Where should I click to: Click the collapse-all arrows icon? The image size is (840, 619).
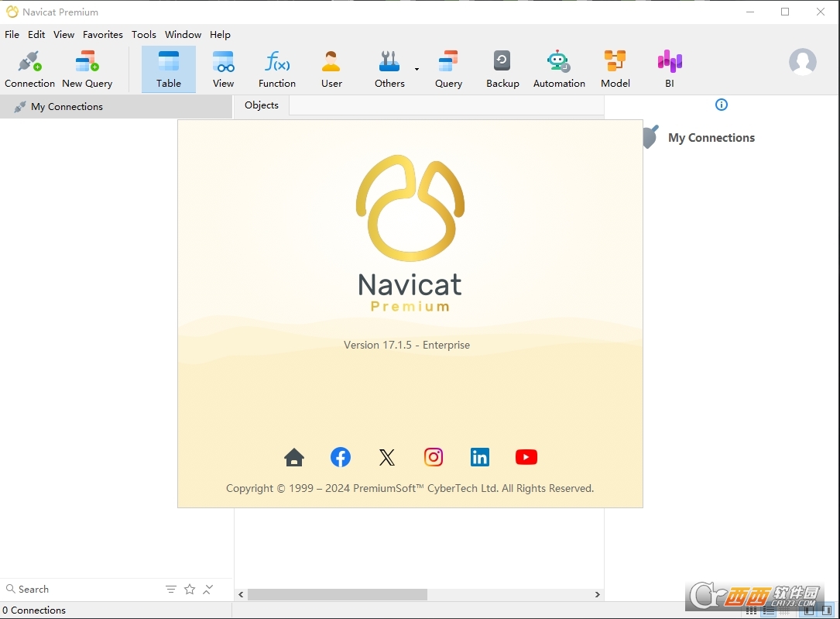208,590
